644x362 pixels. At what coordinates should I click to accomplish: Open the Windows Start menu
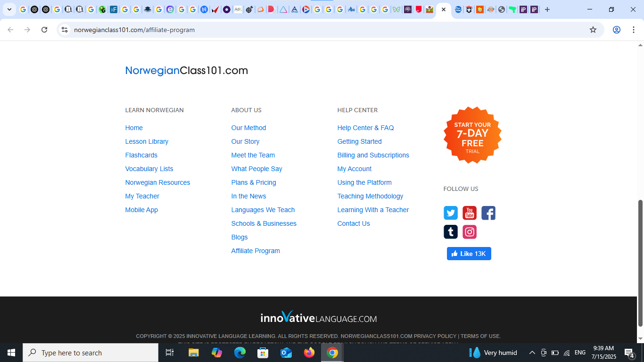pos(11,353)
